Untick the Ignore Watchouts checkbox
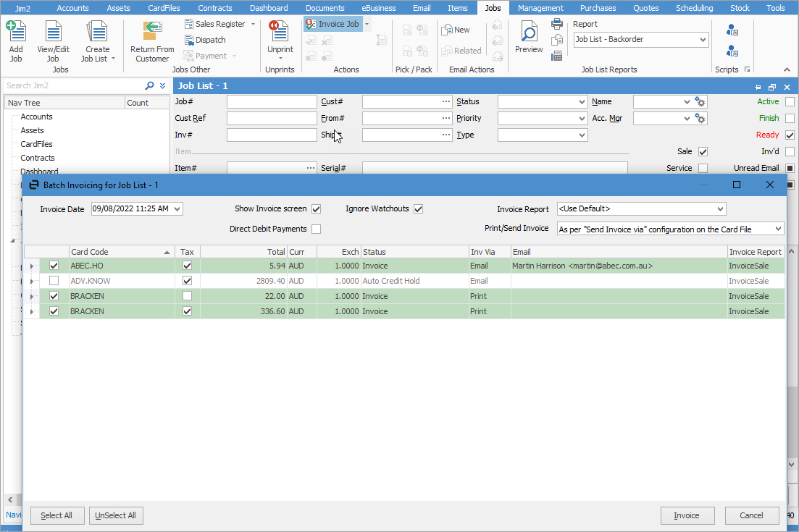This screenshot has height=532, width=799. [x=418, y=209]
